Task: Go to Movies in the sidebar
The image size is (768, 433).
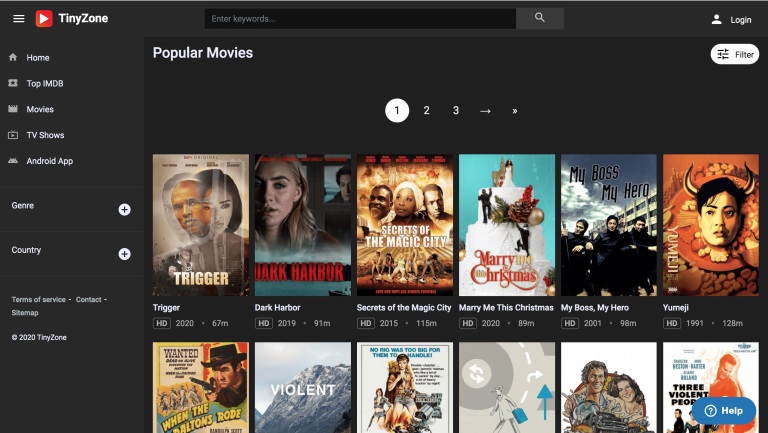Action: coord(40,109)
